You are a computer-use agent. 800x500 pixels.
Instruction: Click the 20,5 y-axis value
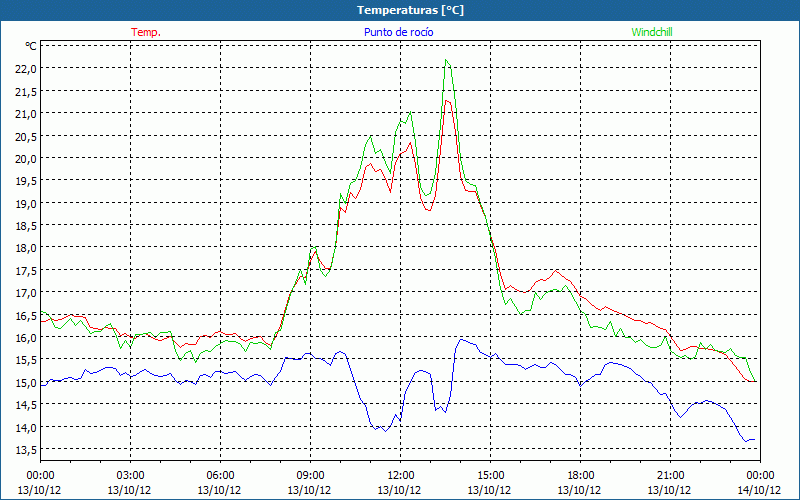26,136
